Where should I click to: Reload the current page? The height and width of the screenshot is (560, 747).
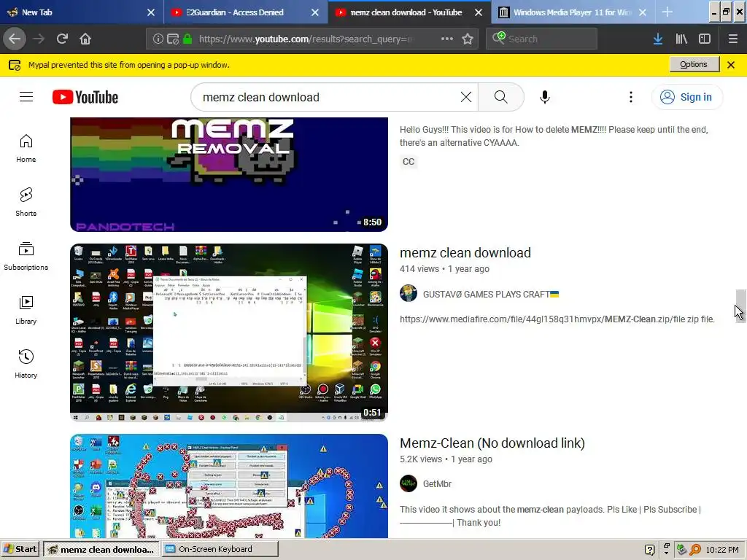click(62, 39)
